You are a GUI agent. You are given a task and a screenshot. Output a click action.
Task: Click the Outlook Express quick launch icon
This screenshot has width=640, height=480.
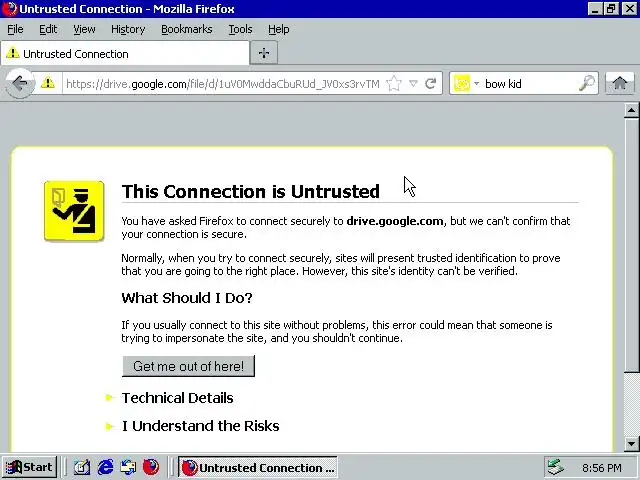tap(128, 467)
